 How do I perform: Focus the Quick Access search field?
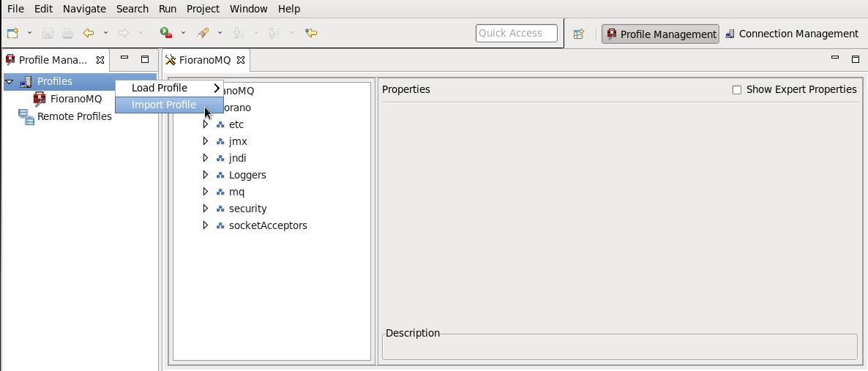pos(517,33)
